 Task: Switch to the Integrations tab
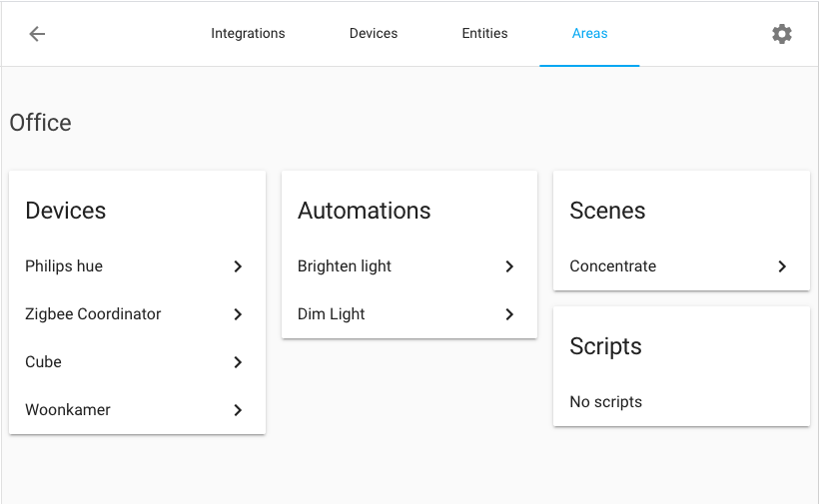tap(248, 34)
